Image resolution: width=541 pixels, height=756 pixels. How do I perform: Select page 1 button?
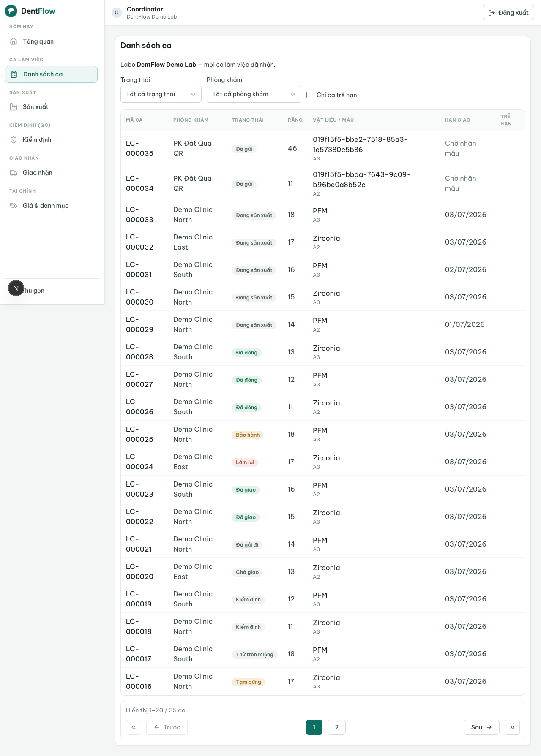(314, 727)
